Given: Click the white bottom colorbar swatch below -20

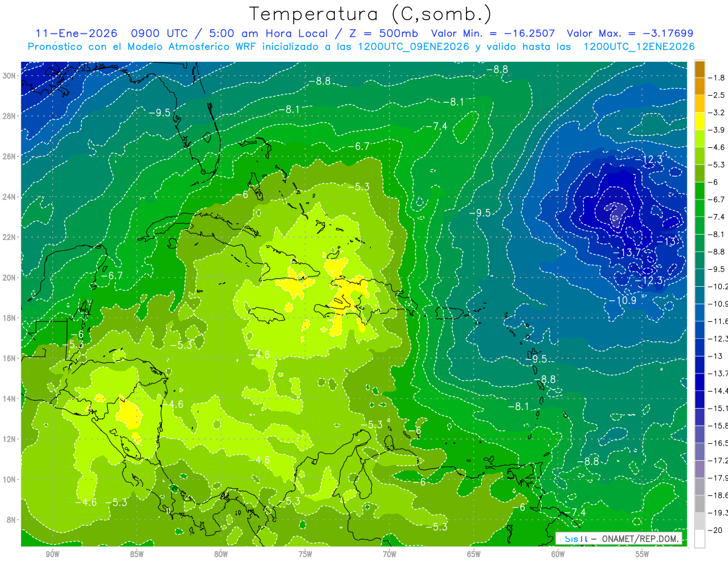Looking at the screenshot, I should pos(699,538).
